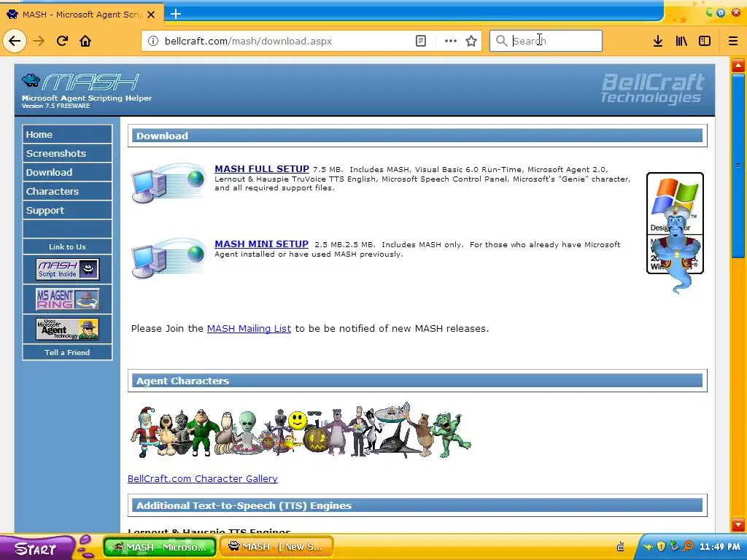The image size is (747, 560).
Task: Click the Tell a Friend link
Action: click(x=67, y=352)
